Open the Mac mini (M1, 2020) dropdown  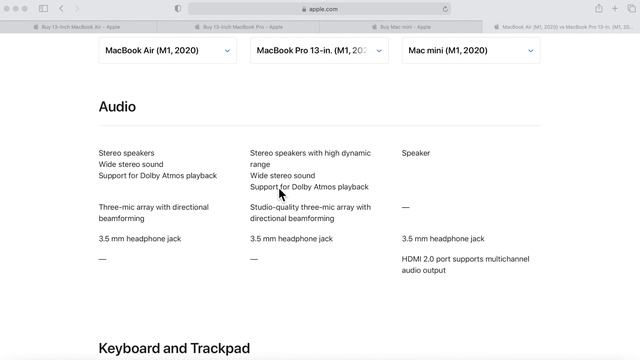tap(471, 50)
